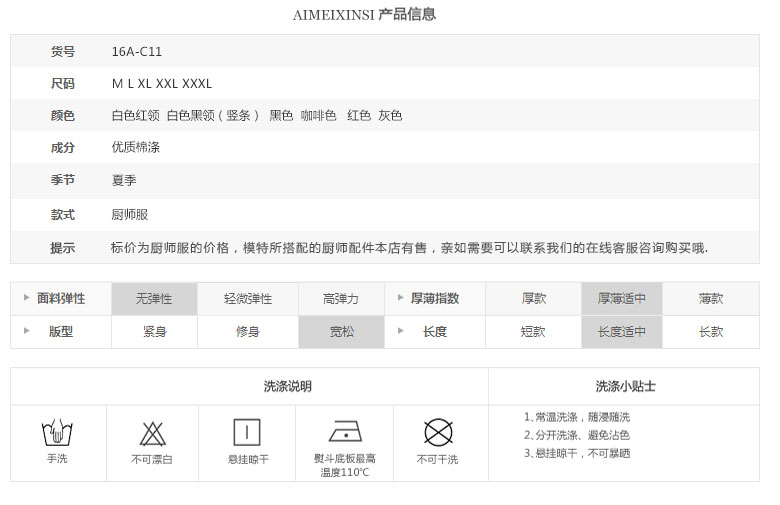Click the 厚薄指数 label
Image resolution: width=780 pixels, height=505 pixels.
pyautogui.click(x=435, y=299)
